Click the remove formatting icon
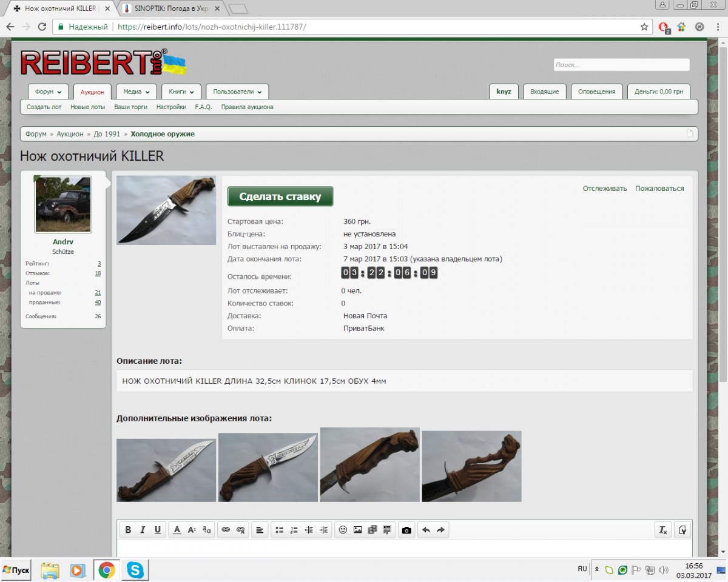This screenshot has height=582, width=728. [x=663, y=530]
